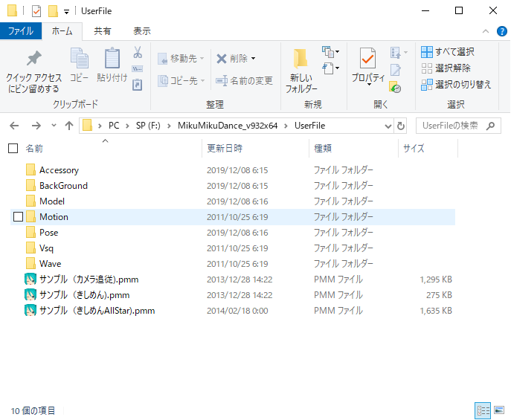
Task: Open the recent locations dropdown
Action: tap(54, 126)
